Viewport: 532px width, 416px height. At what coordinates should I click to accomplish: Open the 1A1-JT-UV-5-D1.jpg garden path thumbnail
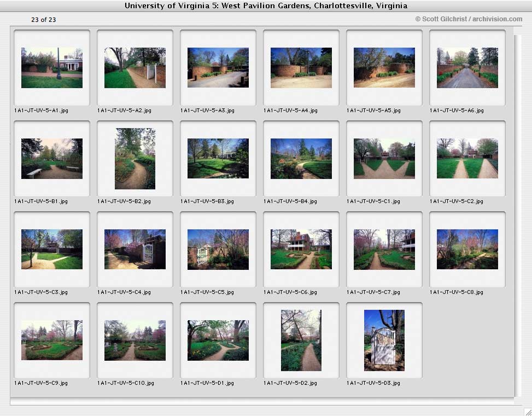click(218, 340)
